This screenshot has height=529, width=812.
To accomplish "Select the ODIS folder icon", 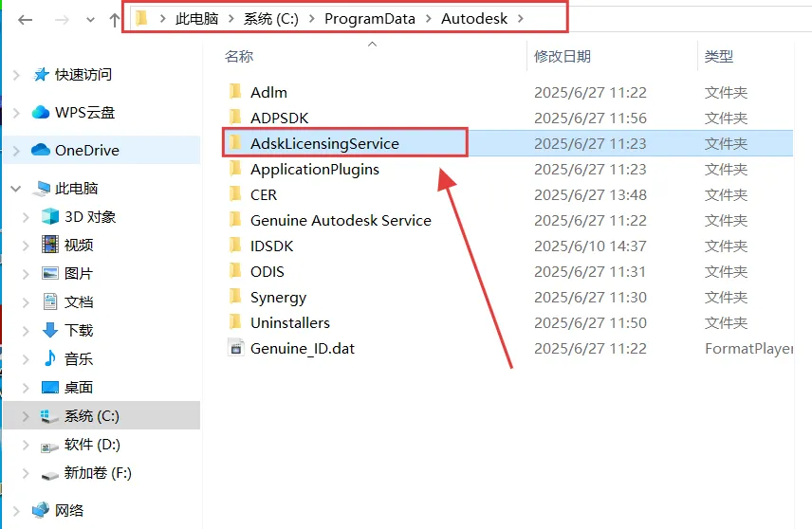I will pos(235,271).
